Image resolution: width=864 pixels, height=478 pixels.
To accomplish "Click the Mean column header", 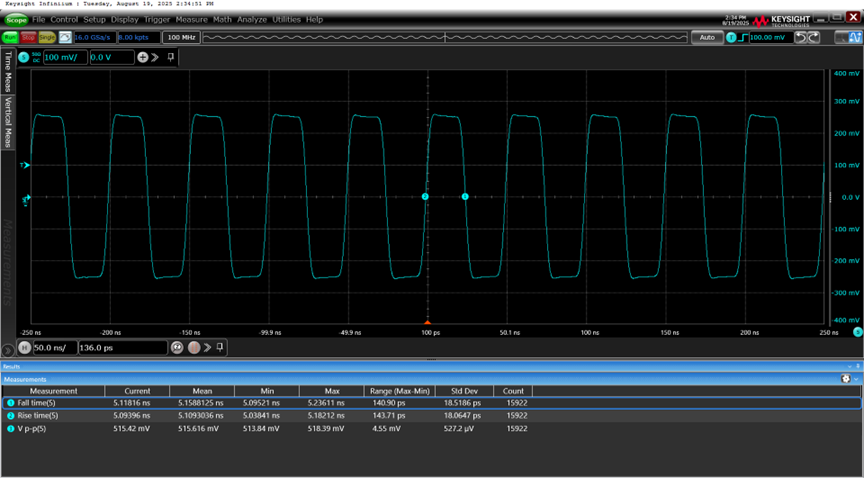I will (x=202, y=391).
